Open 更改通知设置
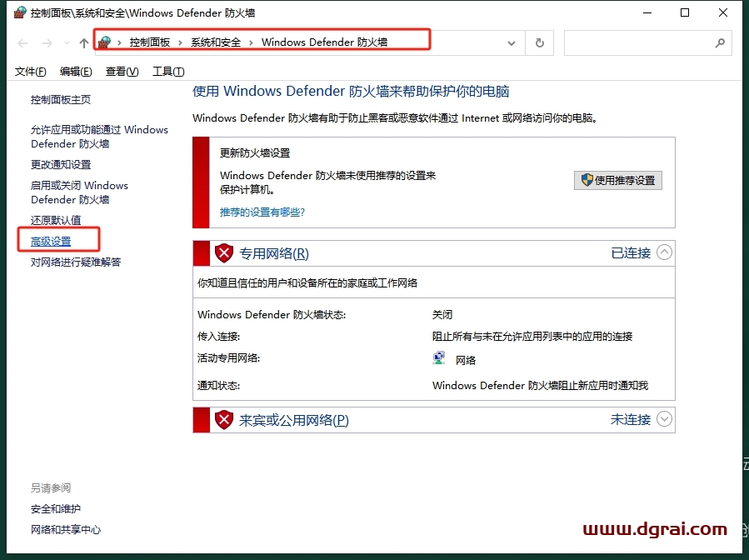This screenshot has height=560, width=749. pyautogui.click(x=61, y=165)
